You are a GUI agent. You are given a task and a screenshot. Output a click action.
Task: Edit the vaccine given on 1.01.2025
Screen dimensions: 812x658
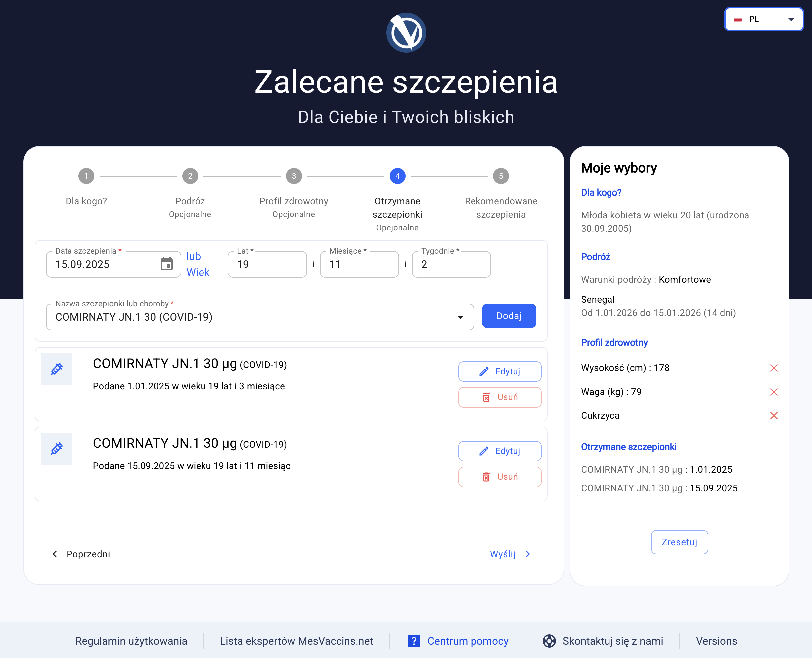click(x=500, y=372)
